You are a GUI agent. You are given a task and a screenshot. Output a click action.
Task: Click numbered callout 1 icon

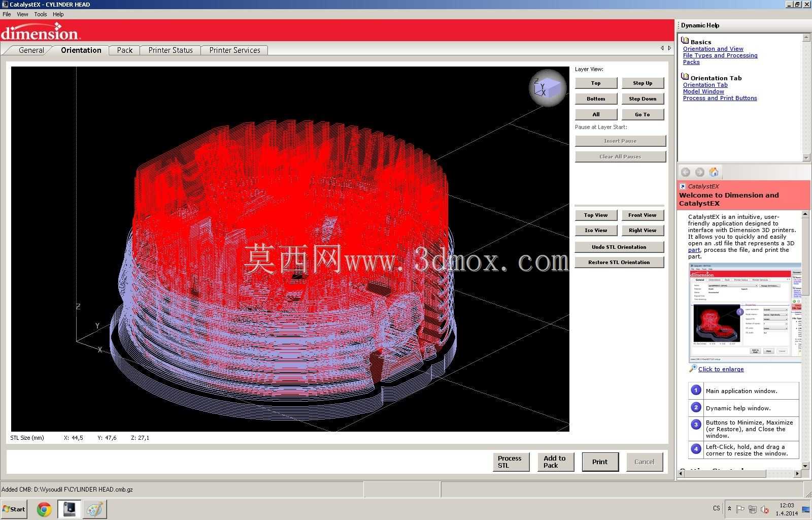(x=696, y=390)
